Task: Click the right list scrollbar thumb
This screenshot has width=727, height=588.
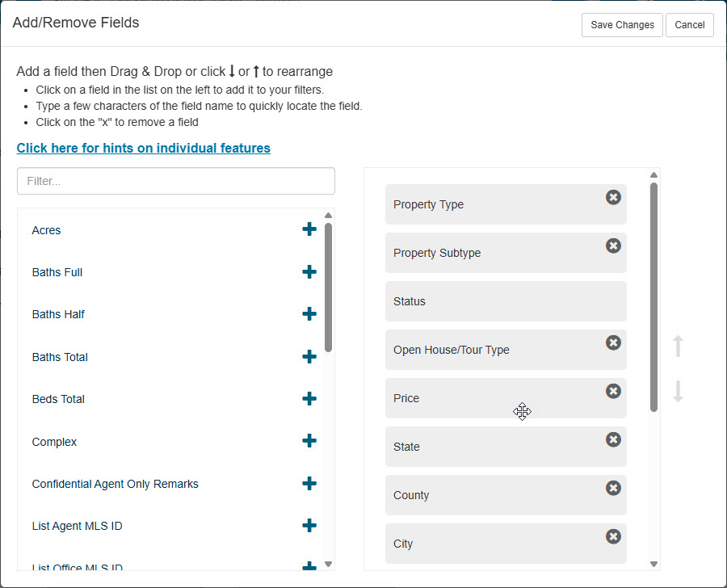Action: 653,296
